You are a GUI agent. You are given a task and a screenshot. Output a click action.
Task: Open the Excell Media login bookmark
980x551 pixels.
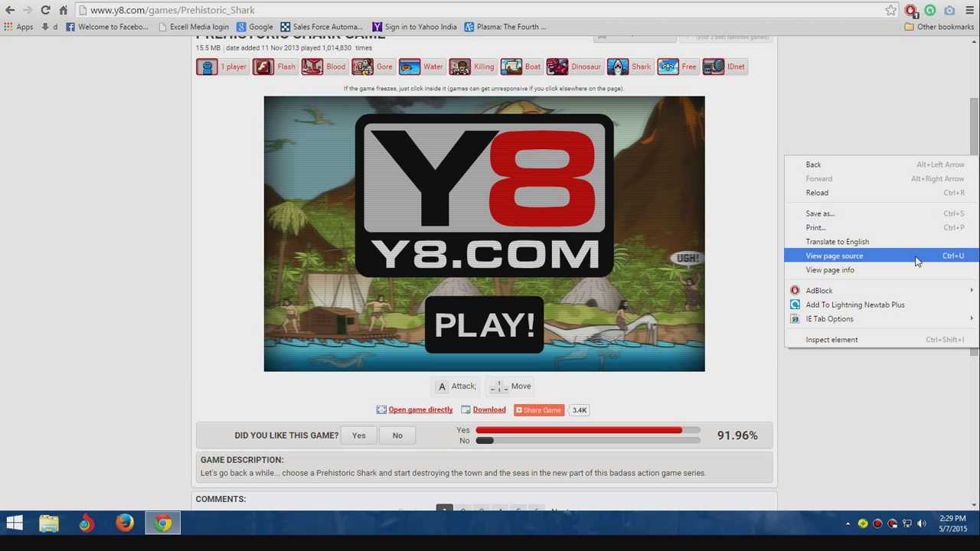click(193, 27)
